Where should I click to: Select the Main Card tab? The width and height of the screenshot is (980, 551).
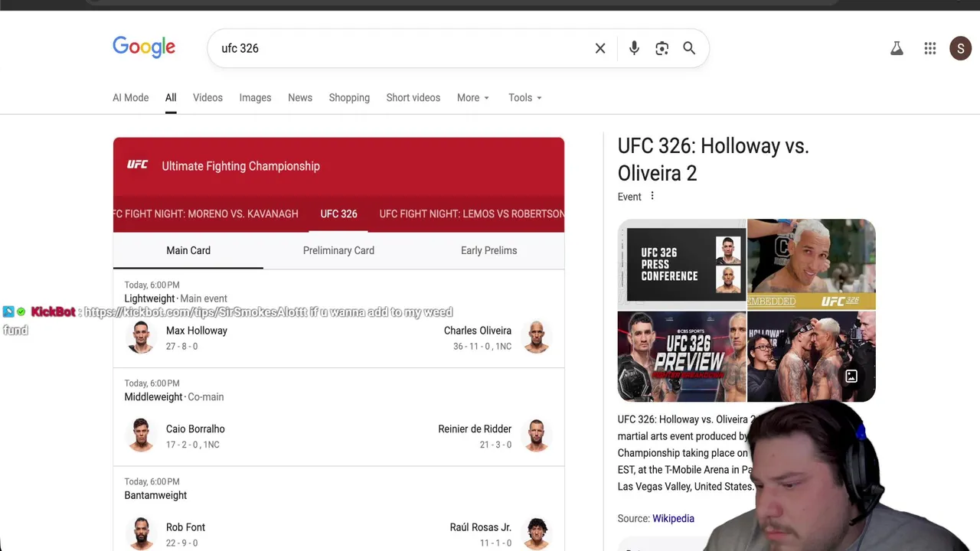tap(188, 250)
